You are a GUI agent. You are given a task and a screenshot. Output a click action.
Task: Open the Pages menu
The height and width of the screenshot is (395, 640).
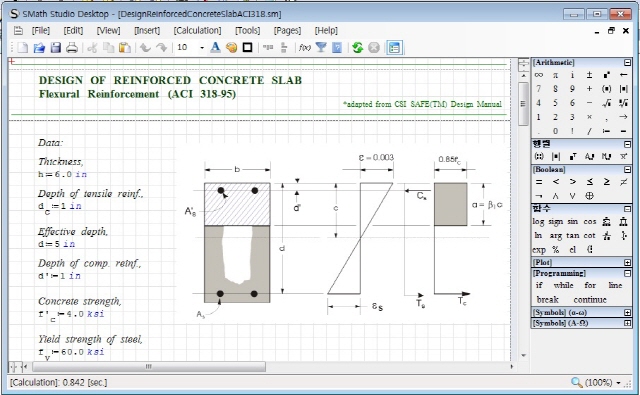click(287, 31)
